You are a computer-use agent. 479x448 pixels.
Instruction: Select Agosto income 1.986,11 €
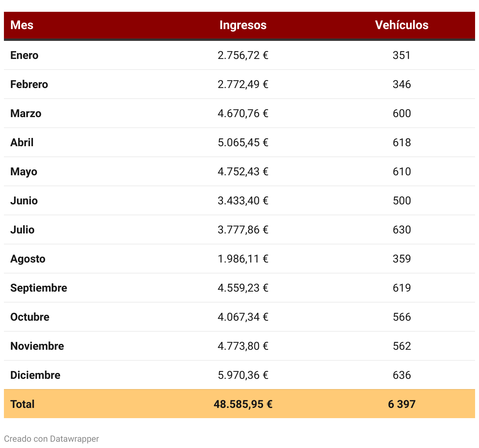pos(243,259)
